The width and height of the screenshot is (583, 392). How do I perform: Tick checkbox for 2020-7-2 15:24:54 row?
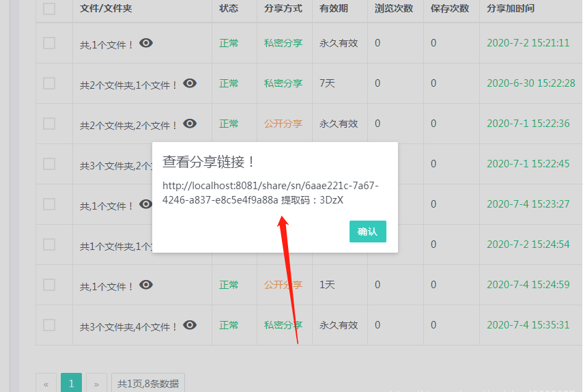click(49, 244)
